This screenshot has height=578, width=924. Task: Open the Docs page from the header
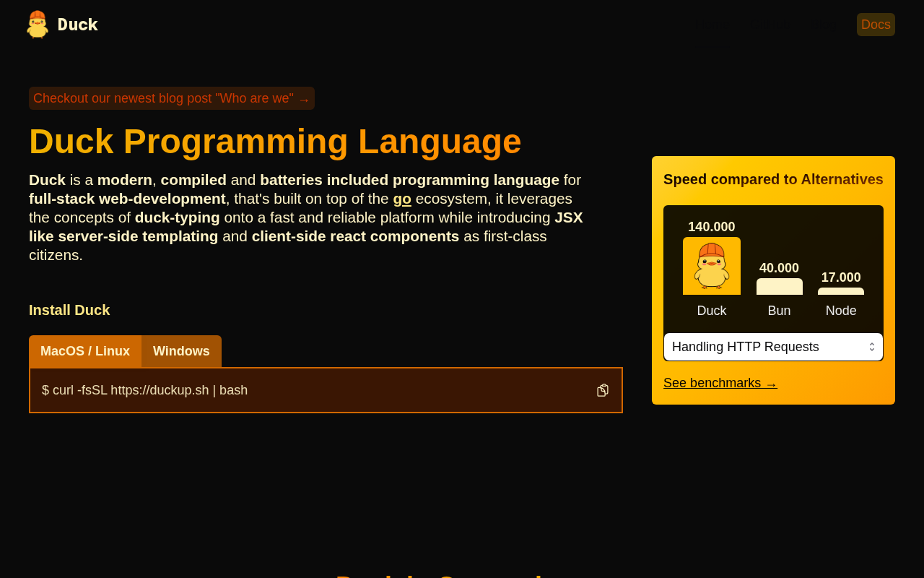[x=876, y=25]
